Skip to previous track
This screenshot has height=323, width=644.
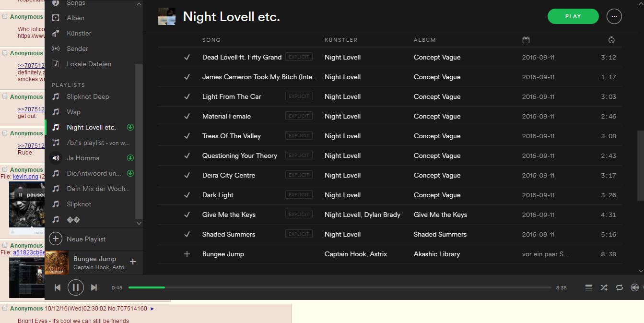58,287
